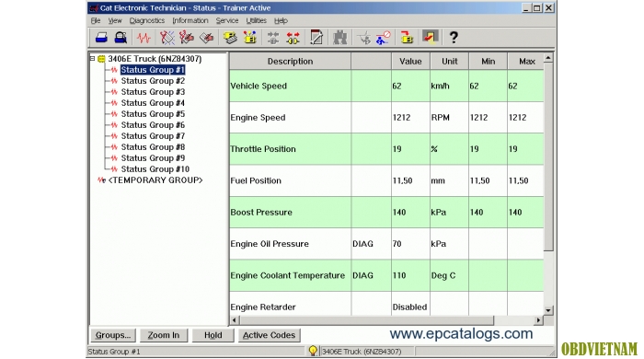Click the vertical scrollbar down arrow

(x=548, y=310)
